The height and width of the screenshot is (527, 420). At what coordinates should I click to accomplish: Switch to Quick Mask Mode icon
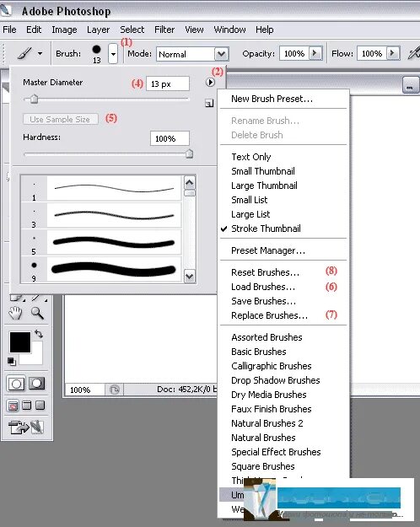tap(36, 384)
